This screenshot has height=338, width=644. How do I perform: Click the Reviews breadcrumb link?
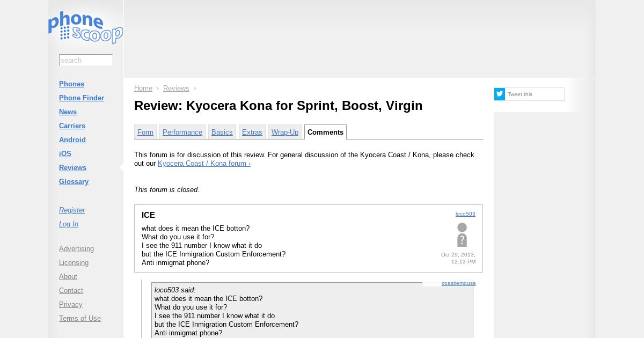click(176, 88)
